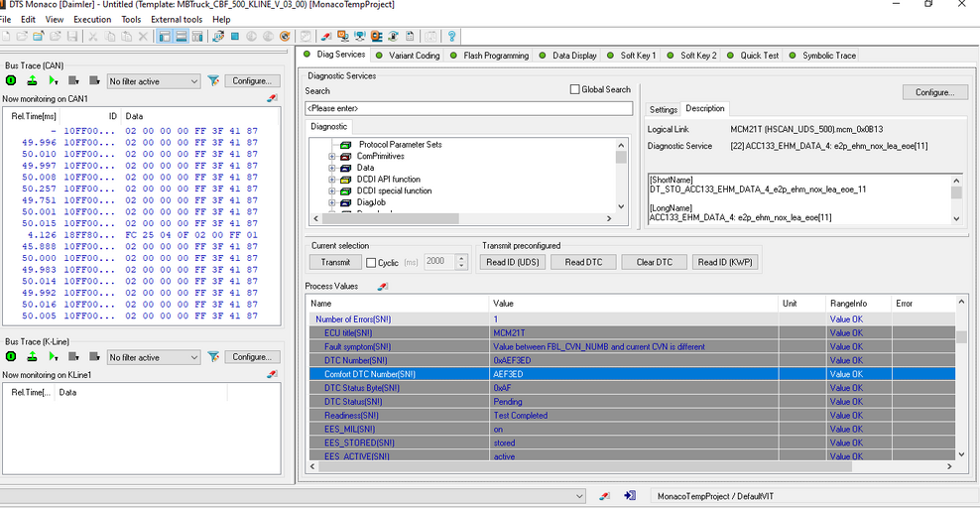Click the Read ID (UDS) button
Viewport: 980px width, 508px height.
point(513,263)
